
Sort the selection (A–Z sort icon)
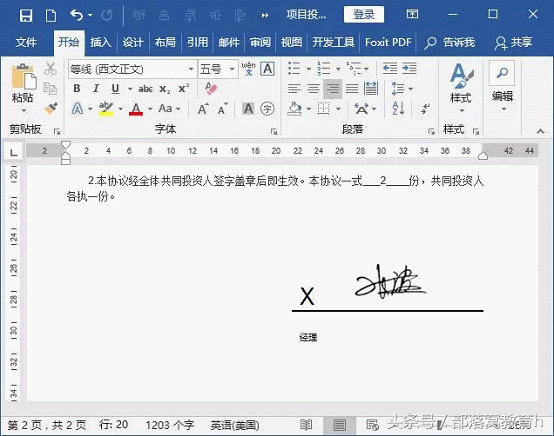pyautogui.click(x=399, y=108)
